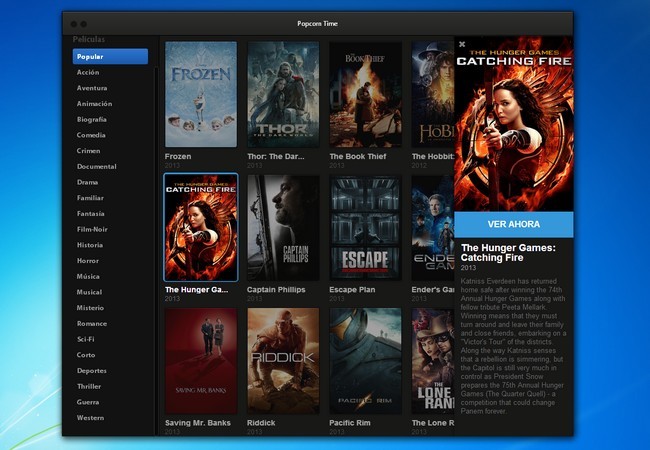Click 'The Hunger Games: Catching Fire' heading
Screen dimensions: 650x450
point(508,253)
